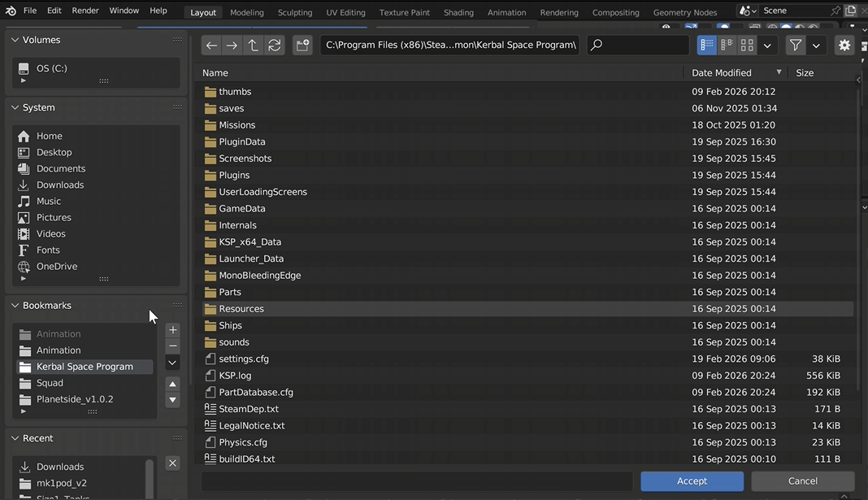Viewport: 868px width, 500px height.
Task: Switch to thumbnails display mode
Action: tap(747, 46)
